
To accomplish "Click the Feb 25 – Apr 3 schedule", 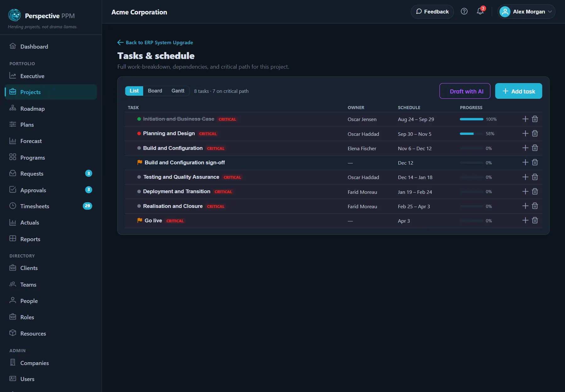I will coord(414,206).
